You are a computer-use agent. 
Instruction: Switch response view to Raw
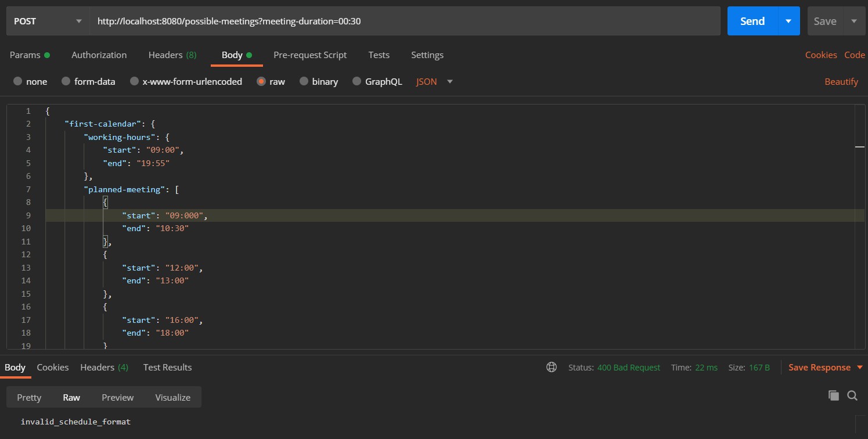[x=71, y=397]
